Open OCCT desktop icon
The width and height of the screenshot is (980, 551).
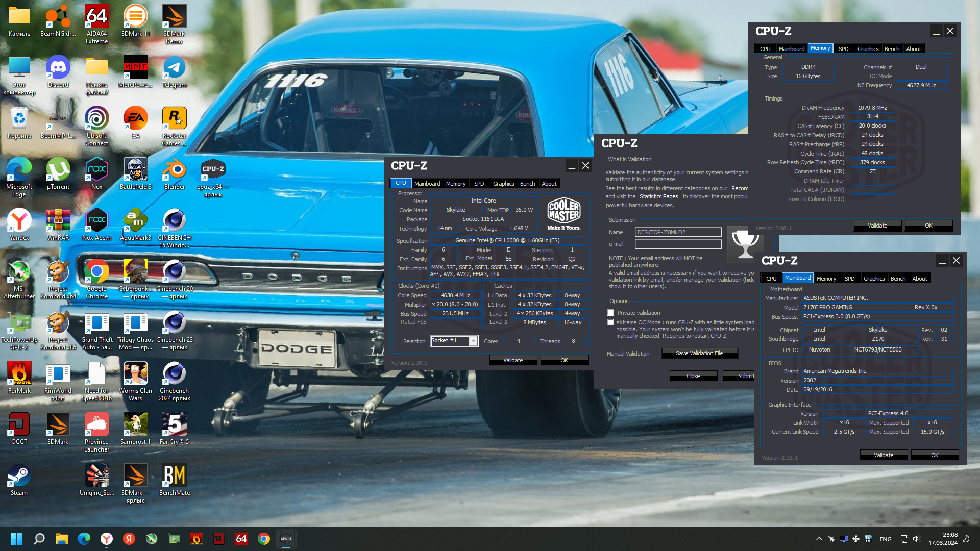point(19,429)
